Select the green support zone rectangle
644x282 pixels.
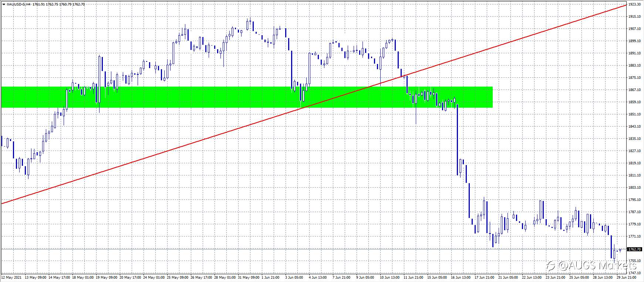(247, 97)
